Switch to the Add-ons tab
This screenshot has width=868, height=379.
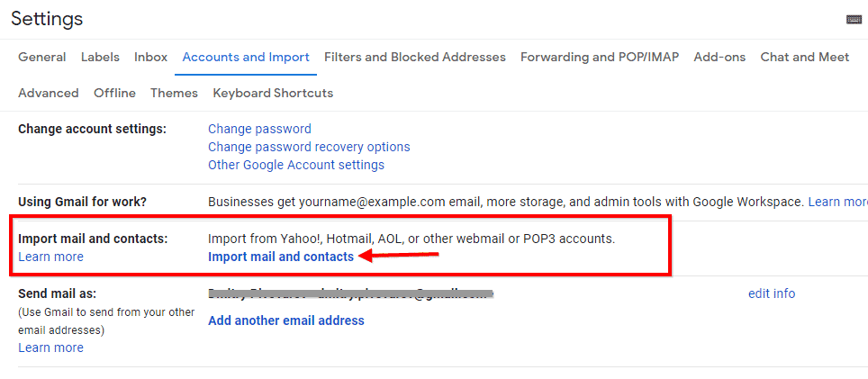tap(719, 57)
